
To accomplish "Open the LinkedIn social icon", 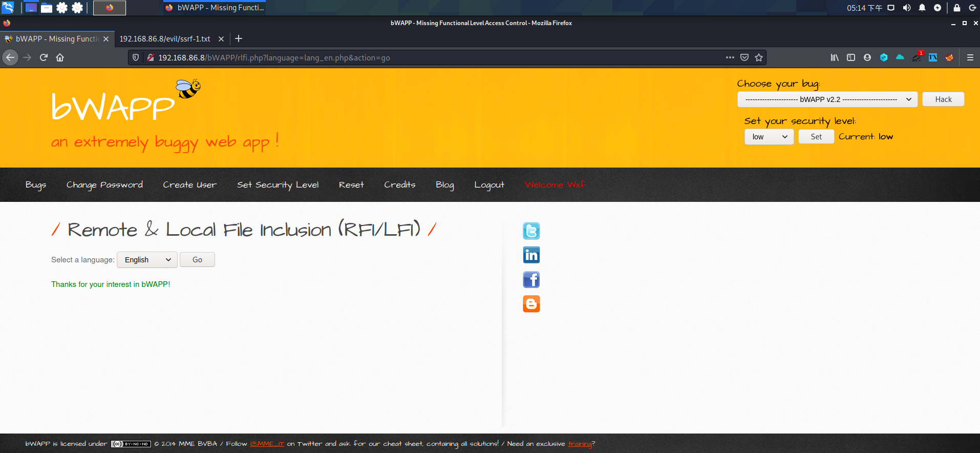I will [531, 255].
